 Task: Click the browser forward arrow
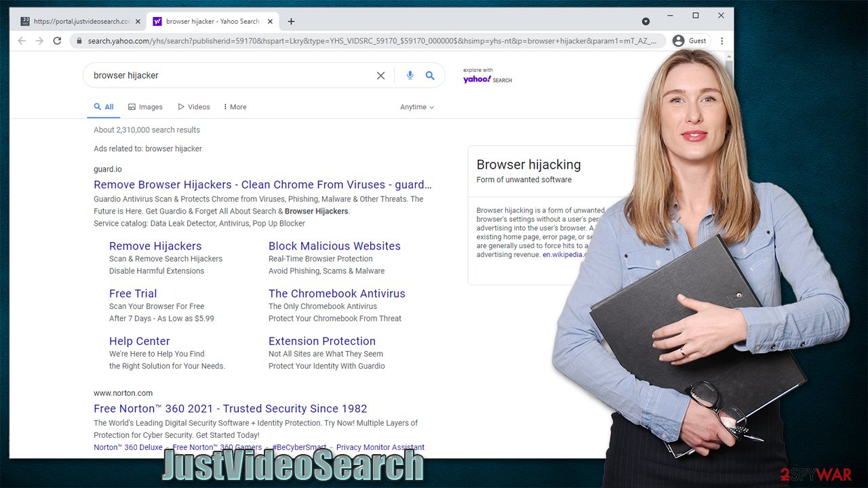coord(39,41)
